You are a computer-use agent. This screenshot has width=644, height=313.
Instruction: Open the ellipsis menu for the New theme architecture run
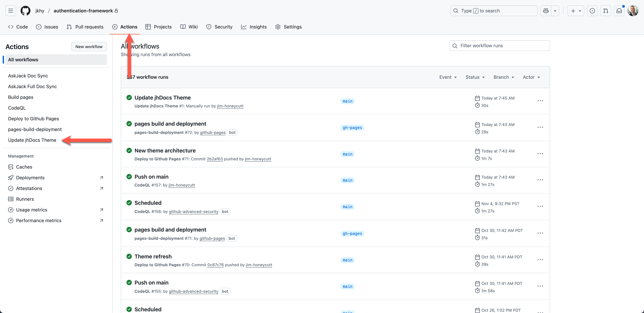540,154
